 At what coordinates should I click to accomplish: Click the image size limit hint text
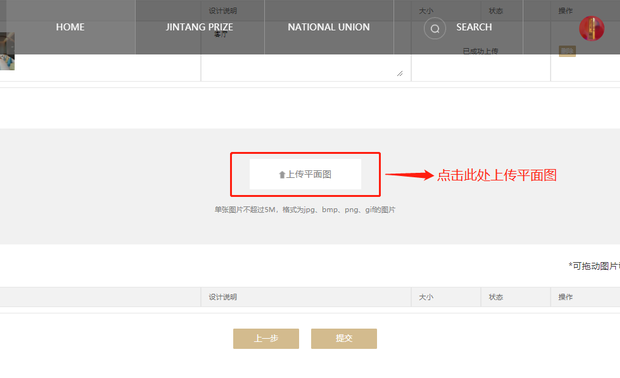(x=305, y=210)
